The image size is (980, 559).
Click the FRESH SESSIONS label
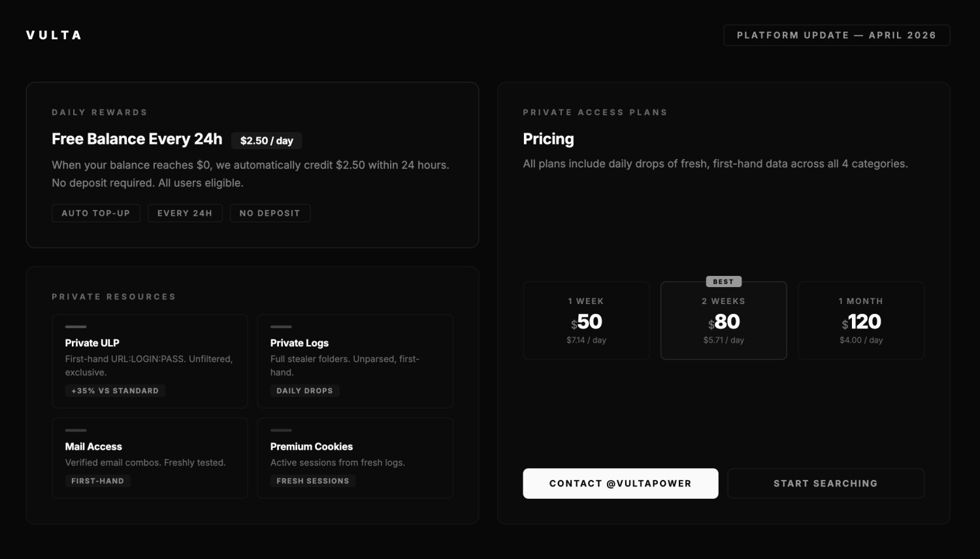pos(313,481)
